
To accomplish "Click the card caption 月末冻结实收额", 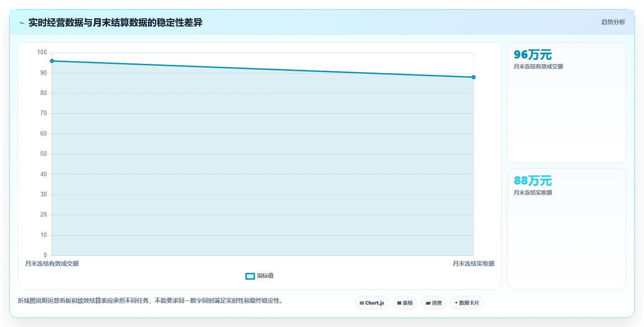I will pos(533,193).
